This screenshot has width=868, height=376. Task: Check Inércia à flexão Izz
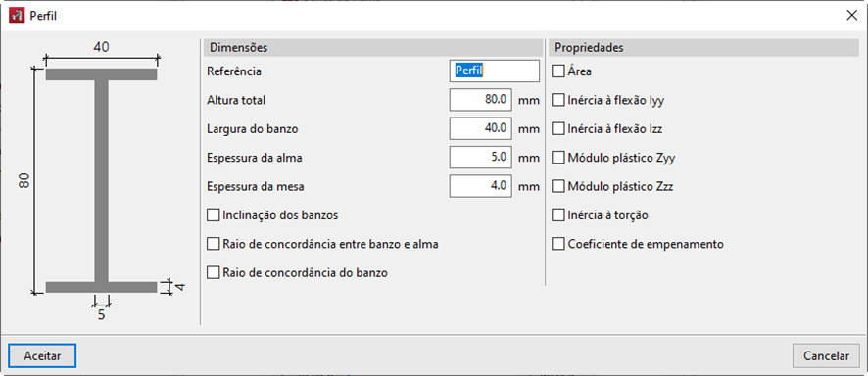click(558, 129)
